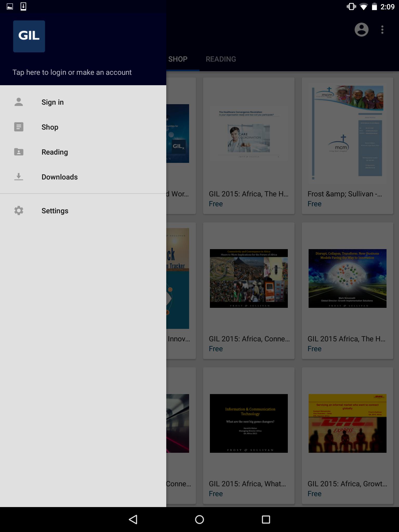Select title 'GIL 2015: Africa, Growt...'
Screen dimensions: 399x532
pos(347,484)
